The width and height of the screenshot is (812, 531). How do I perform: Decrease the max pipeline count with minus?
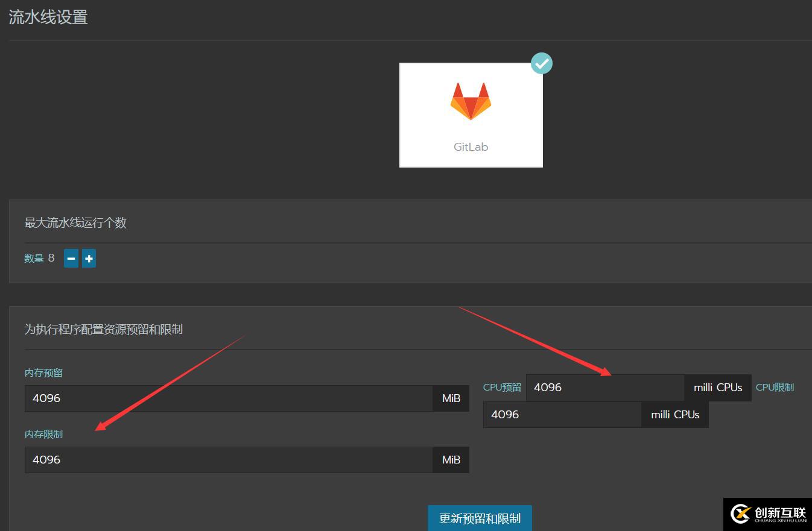[x=71, y=259]
